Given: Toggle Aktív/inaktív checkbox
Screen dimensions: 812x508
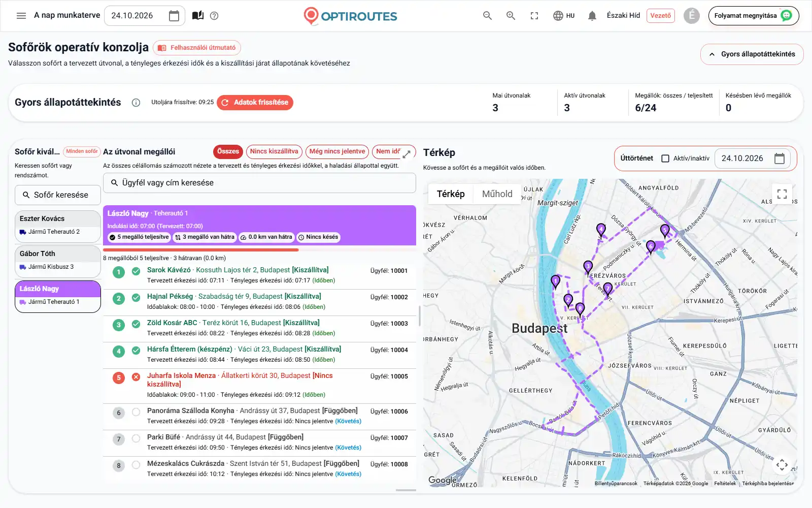Looking at the screenshot, I should 665,158.
